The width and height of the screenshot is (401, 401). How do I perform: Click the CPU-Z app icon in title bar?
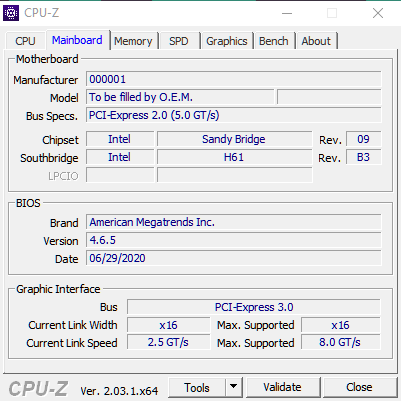point(11,13)
